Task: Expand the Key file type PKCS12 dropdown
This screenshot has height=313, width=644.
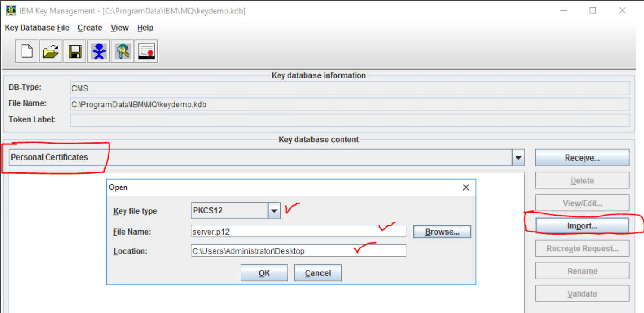Action: 274,211
